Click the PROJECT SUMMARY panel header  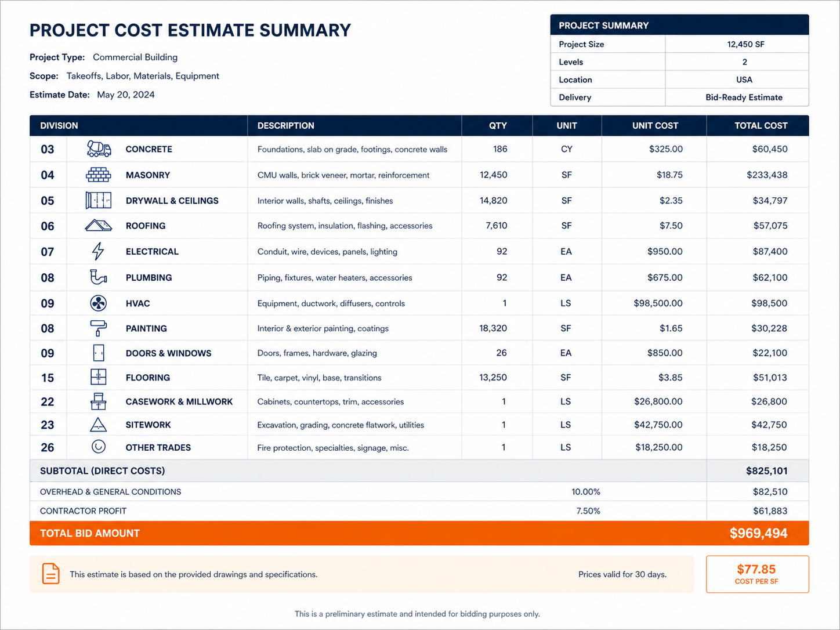[x=679, y=25]
